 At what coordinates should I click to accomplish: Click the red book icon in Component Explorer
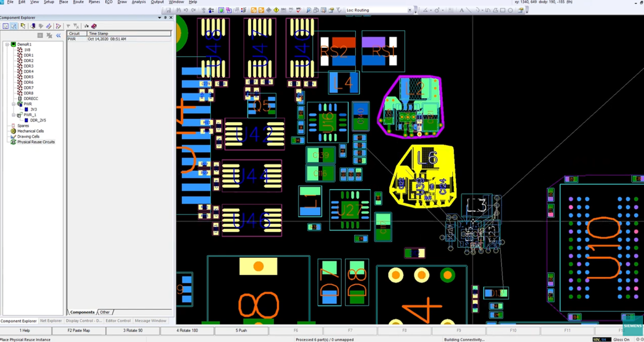94,26
